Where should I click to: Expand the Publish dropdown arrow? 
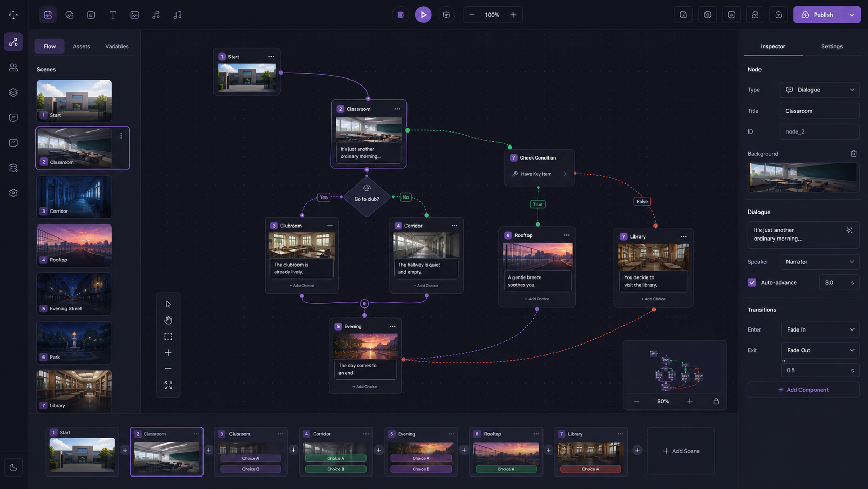pos(852,15)
